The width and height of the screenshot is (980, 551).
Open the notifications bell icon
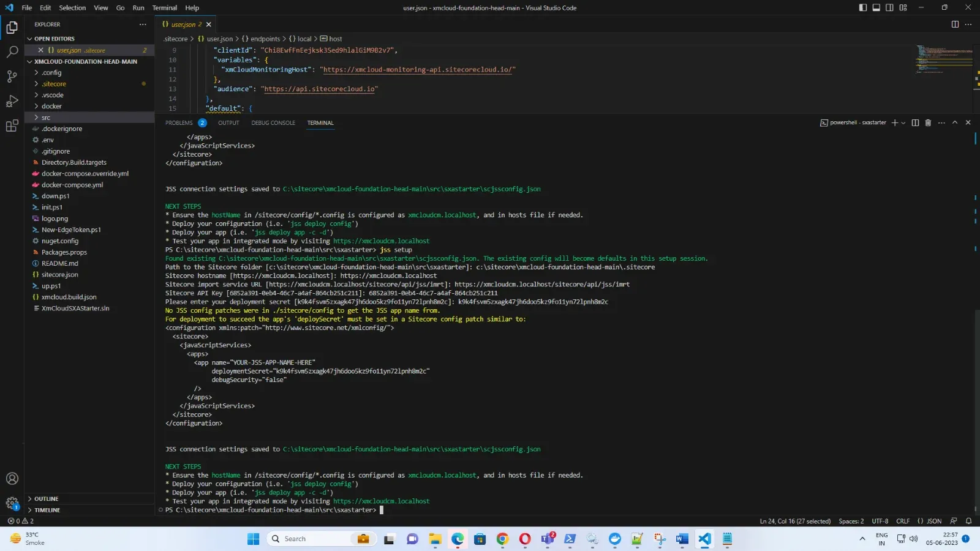[968, 521]
